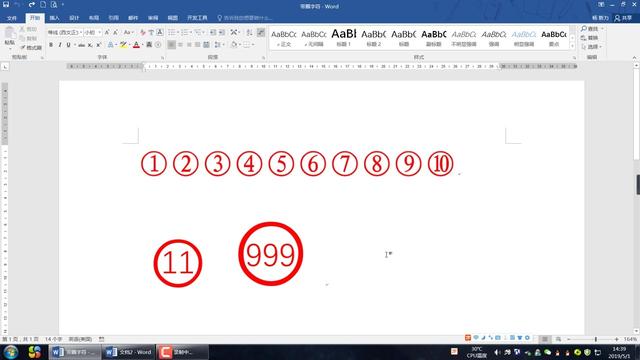Screen dimensions: 640x360
Task: Increase the paragraph indent
Action: 222,32
